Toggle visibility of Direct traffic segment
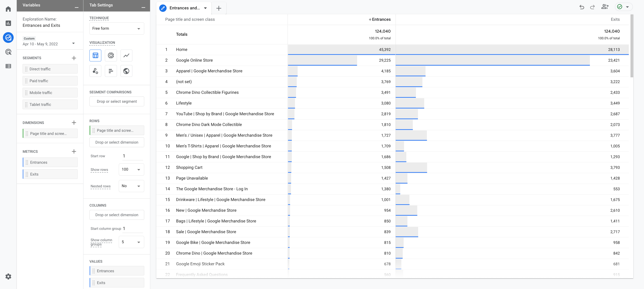This screenshot has width=644, height=289. click(x=50, y=69)
